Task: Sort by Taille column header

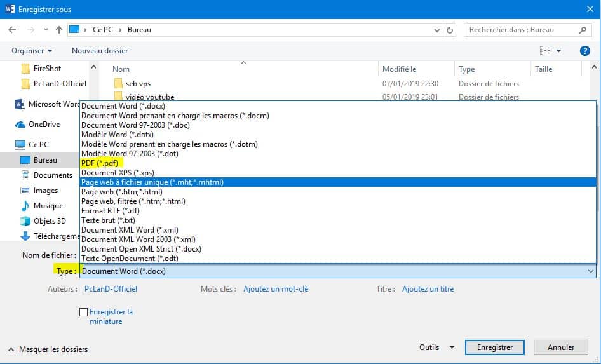Action: point(543,69)
